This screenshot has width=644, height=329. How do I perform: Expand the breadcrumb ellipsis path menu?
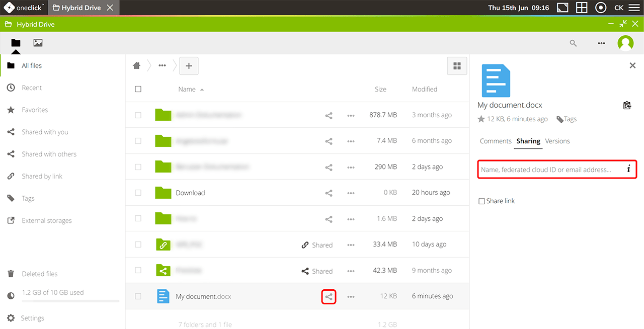[162, 66]
